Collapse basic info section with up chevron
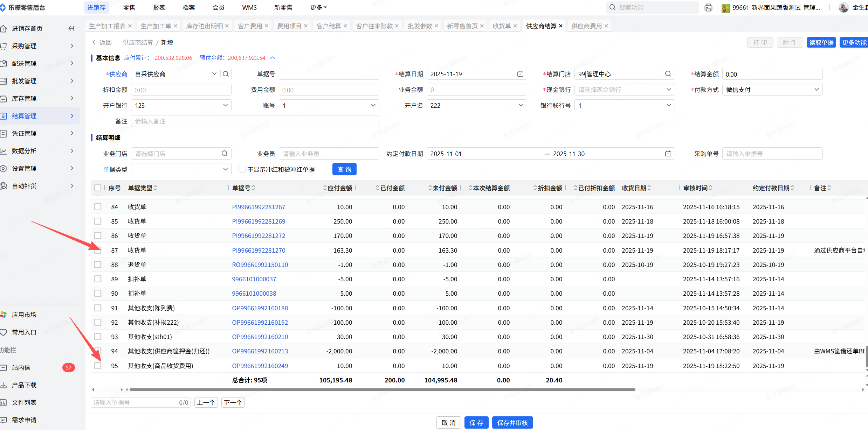Image resolution: width=868 pixels, height=430 pixels. point(273,58)
